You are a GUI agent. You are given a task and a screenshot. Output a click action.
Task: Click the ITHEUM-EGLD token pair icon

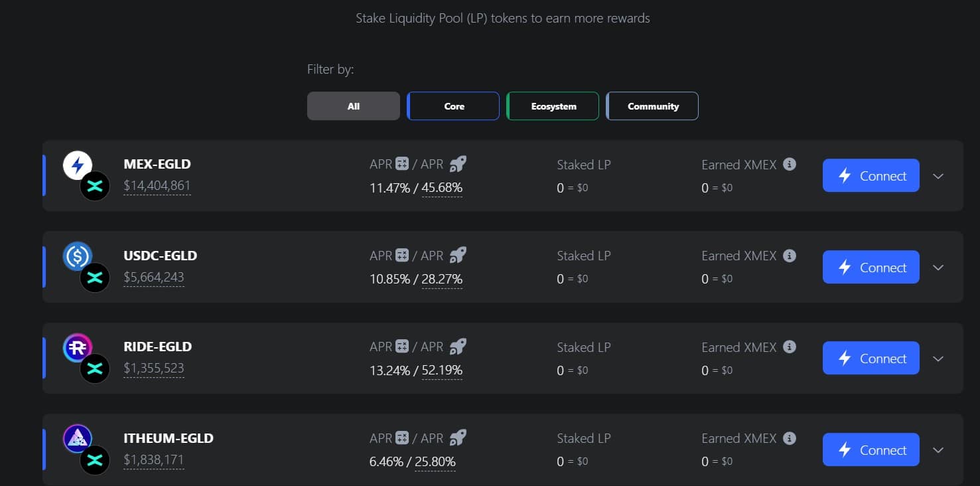click(x=86, y=449)
